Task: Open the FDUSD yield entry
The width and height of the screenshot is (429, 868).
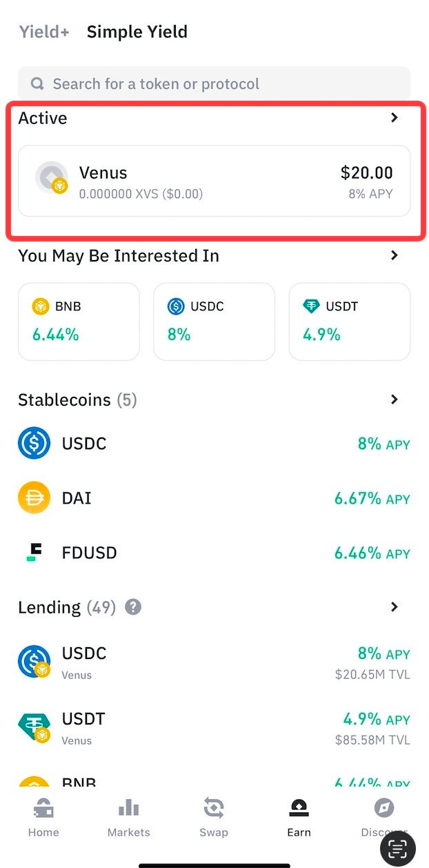Action: 214,552
